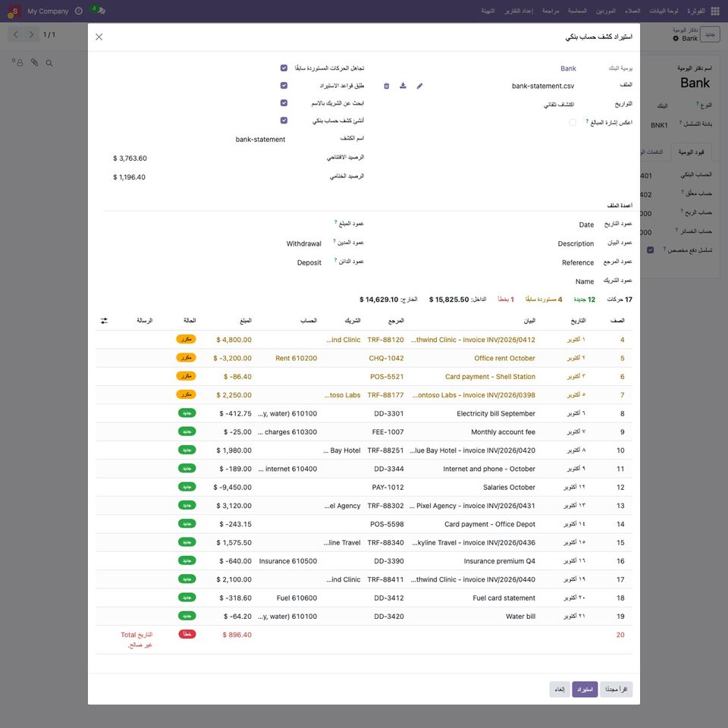
Task: Open إعداد التقارير menu in navbar
Action: point(519,11)
